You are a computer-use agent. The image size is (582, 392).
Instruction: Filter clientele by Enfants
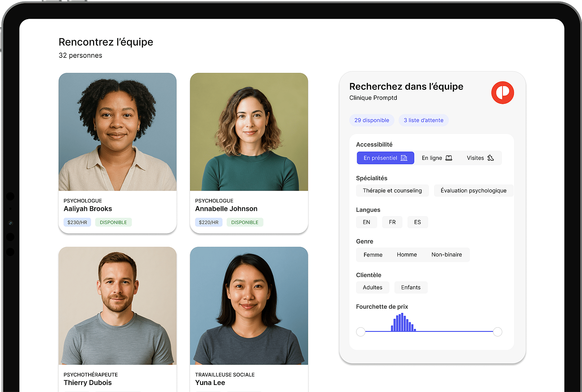click(x=410, y=287)
